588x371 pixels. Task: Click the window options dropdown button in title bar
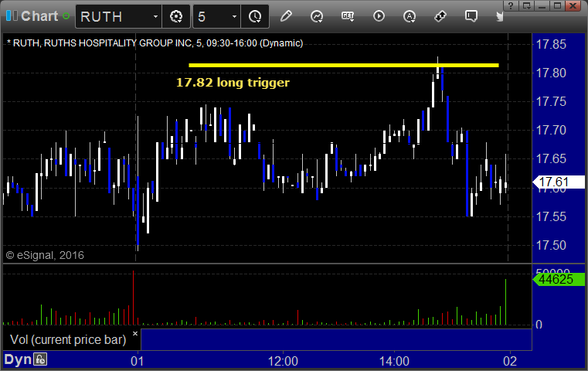(527, 5)
